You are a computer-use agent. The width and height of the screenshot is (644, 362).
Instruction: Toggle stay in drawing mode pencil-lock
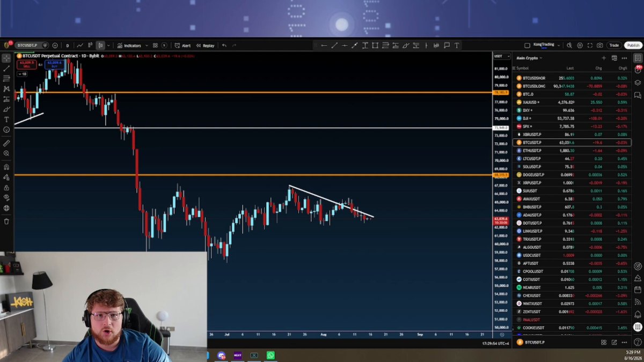point(6,177)
